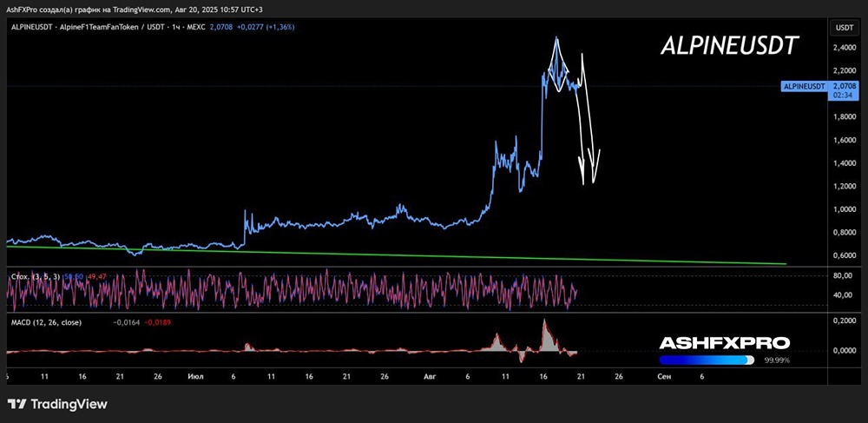This screenshot has height=423, width=868.
Task: Click the 1,4000 price axis label
Action: point(845,163)
